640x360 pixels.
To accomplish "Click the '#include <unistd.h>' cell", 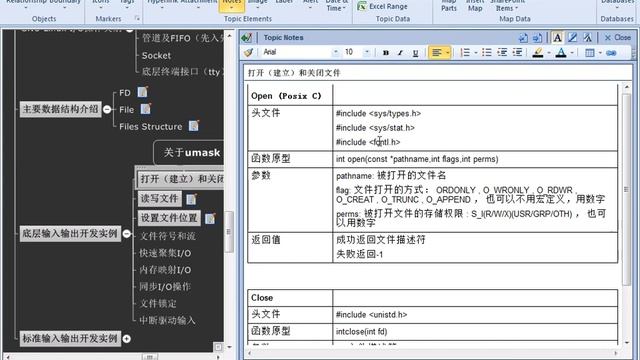I will pos(475,315).
